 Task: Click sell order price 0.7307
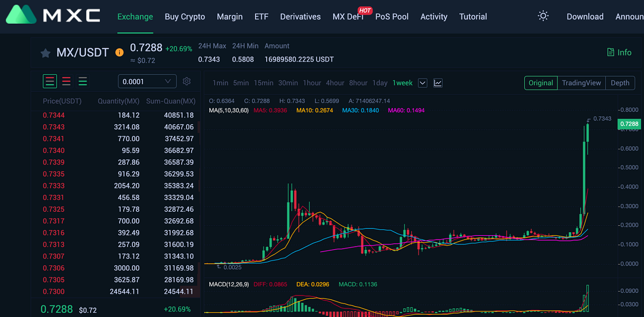click(54, 256)
